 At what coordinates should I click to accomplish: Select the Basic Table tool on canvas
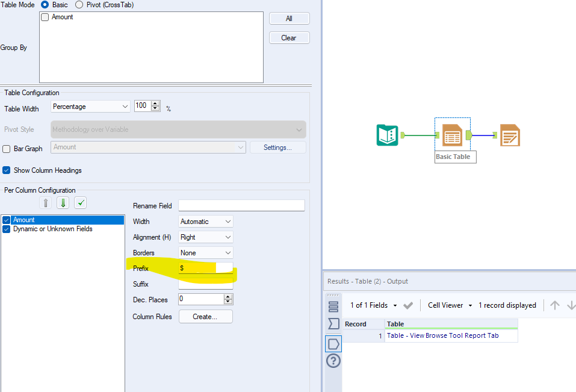[452, 135]
